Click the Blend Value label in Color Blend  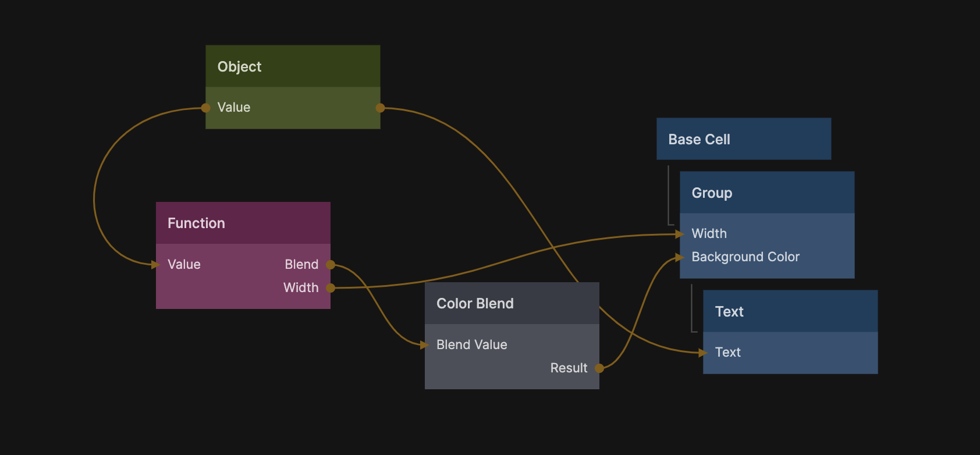click(471, 345)
